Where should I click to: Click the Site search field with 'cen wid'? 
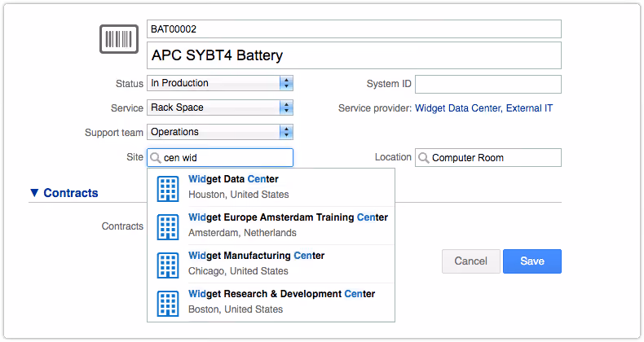(220, 158)
